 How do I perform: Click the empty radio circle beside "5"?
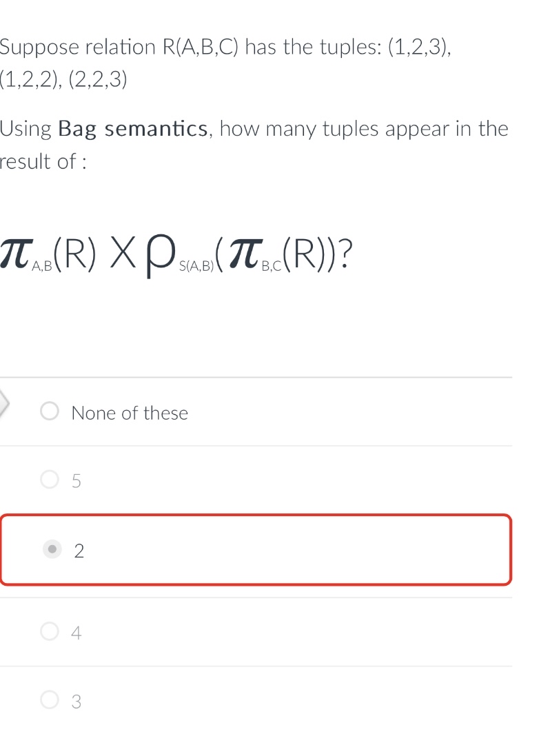pyautogui.click(x=49, y=480)
